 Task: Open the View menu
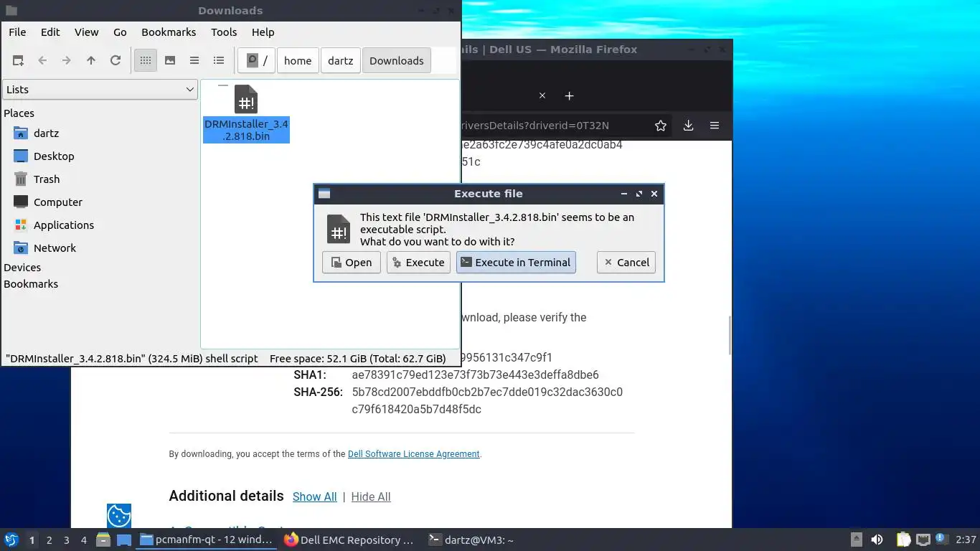pos(86,32)
